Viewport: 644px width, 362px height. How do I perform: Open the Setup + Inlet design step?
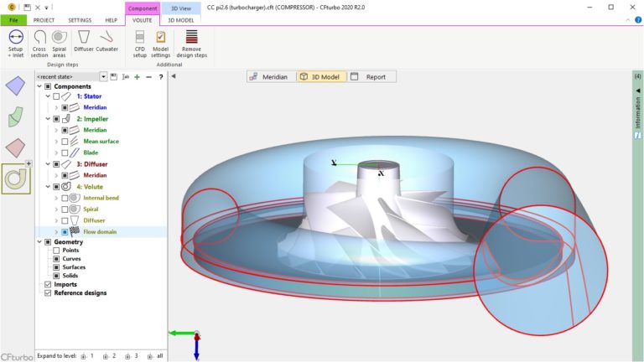click(15, 41)
